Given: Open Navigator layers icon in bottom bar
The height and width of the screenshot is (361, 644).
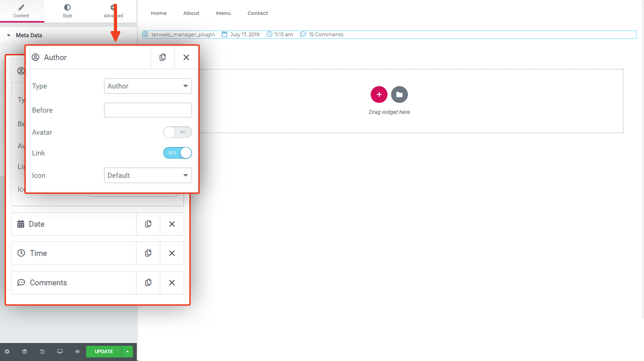Looking at the screenshot, I should [25, 351].
